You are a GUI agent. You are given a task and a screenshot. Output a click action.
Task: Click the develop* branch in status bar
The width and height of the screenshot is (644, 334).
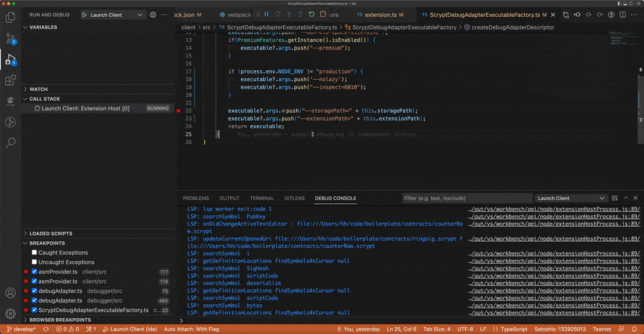coord(21,329)
